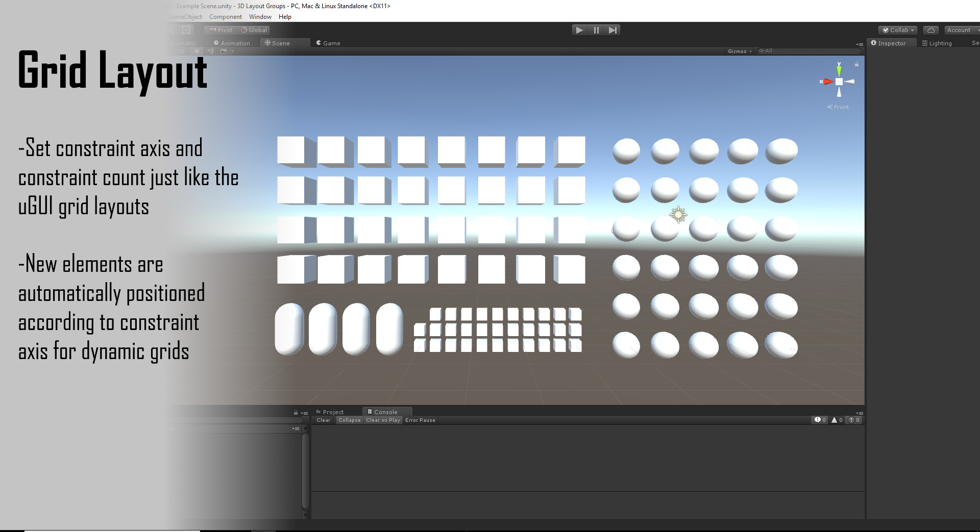Toggle the Collapse console option
Image resolution: width=980 pixels, height=532 pixels.
pyautogui.click(x=350, y=420)
